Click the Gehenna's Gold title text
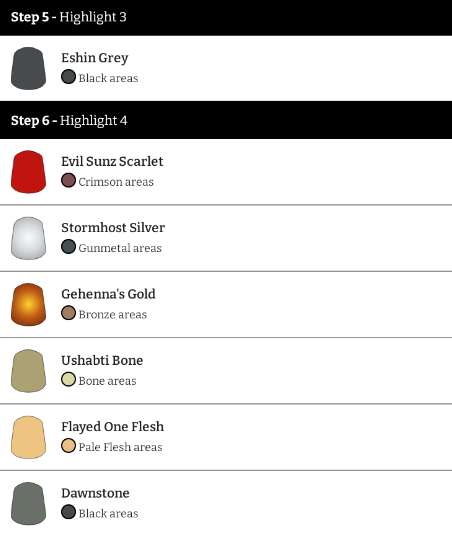The height and width of the screenshot is (533, 452). [108, 294]
